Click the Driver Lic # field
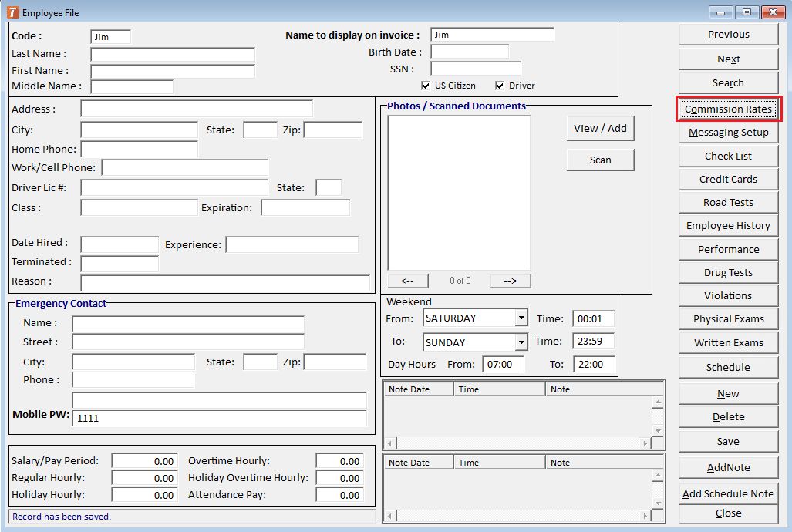This screenshot has width=792, height=532. pyautogui.click(x=174, y=187)
